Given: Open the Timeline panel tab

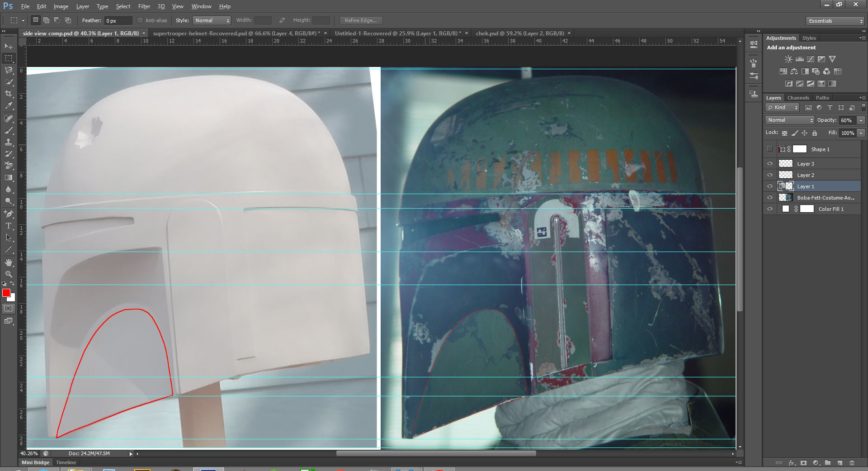Looking at the screenshot, I should click(66, 462).
